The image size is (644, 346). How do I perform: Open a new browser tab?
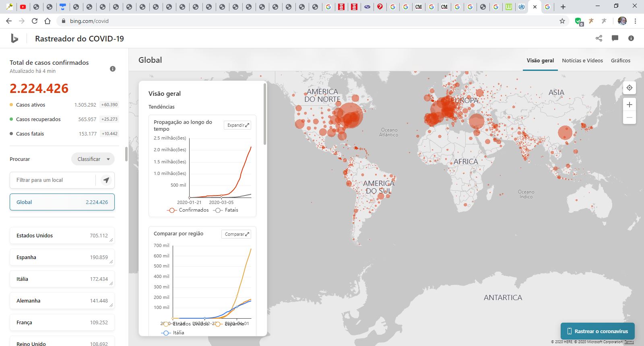(x=563, y=7)
